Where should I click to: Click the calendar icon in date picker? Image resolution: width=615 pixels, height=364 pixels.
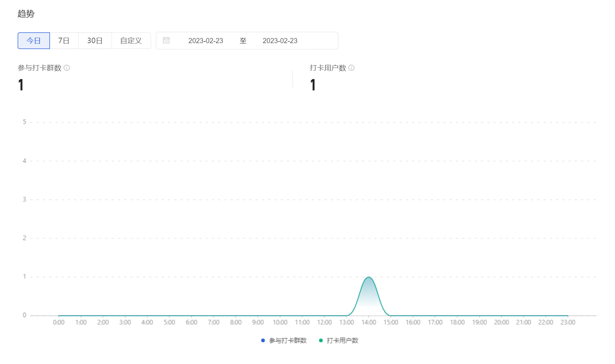click(166, 40)
